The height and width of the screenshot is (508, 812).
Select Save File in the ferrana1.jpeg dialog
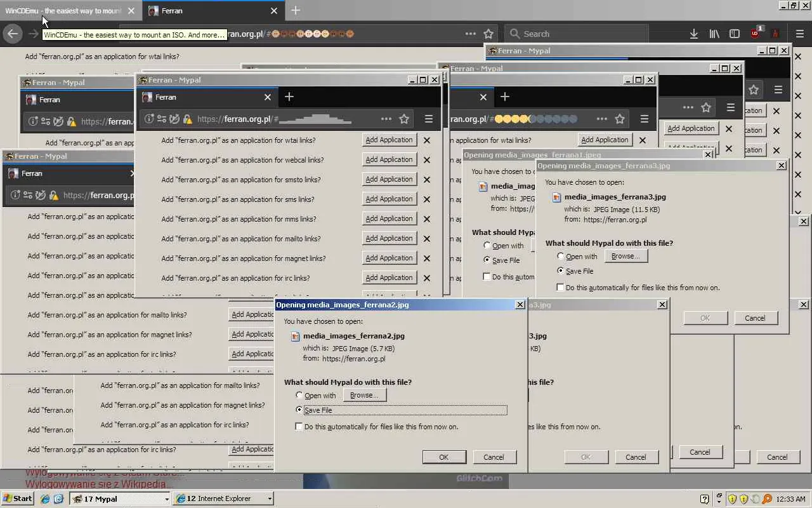point(487,260)
